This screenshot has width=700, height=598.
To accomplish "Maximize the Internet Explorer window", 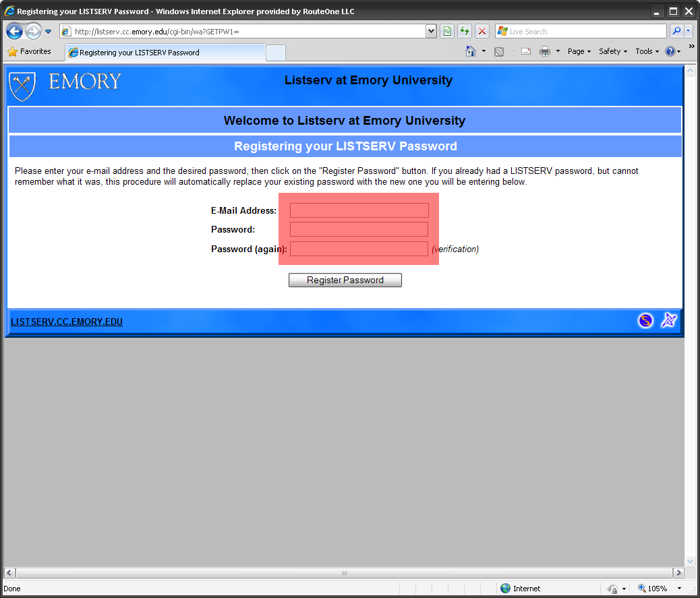I will pos(674,11).
